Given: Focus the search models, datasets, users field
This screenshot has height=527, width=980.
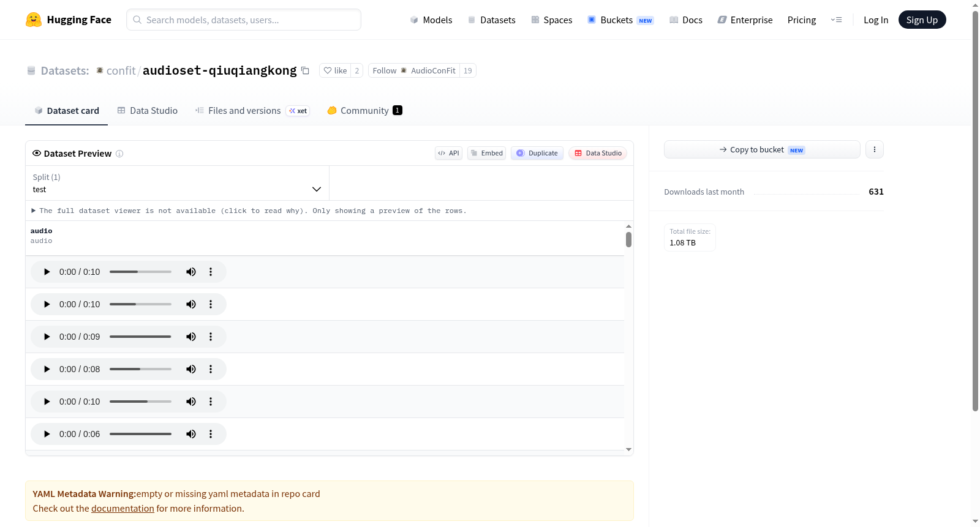Looking at the screenshot, I should click(244, 20).
